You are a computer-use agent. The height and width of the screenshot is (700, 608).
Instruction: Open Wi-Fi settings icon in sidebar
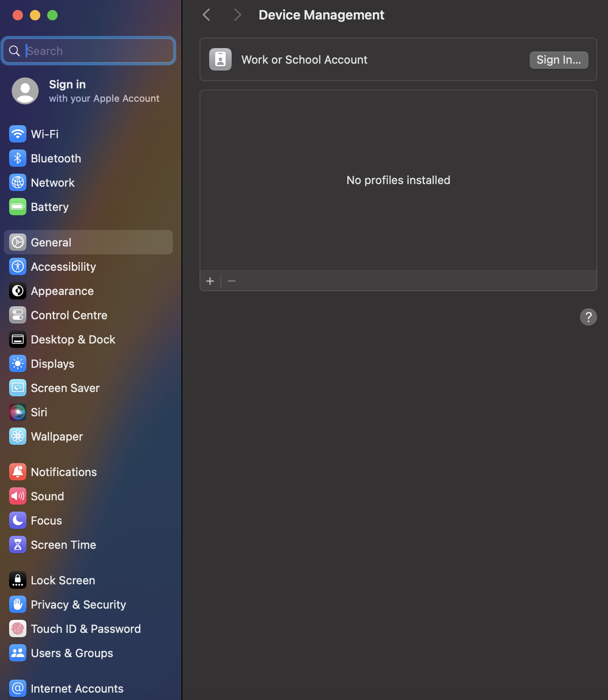[x=18, y=134]
